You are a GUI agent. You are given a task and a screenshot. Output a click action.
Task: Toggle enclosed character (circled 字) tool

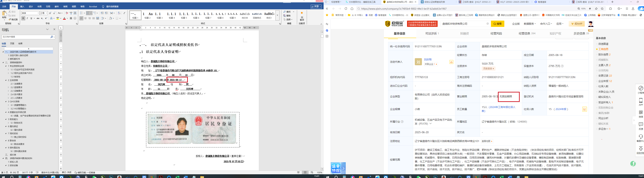point(75,18)
